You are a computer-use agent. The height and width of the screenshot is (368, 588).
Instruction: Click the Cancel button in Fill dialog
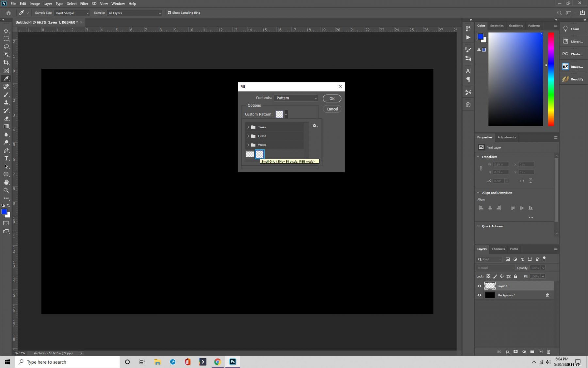[x=332, y=109]
